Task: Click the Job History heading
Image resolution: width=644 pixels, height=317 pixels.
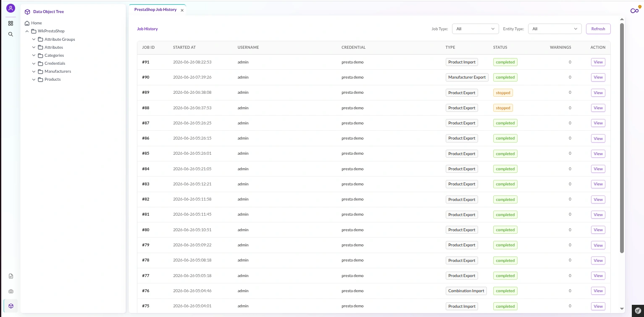Action: (x=147, y=29)
